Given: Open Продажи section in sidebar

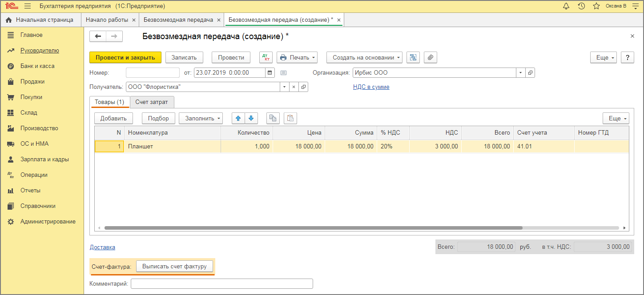Looking at the screenshot, I should (x=32, y=82).
